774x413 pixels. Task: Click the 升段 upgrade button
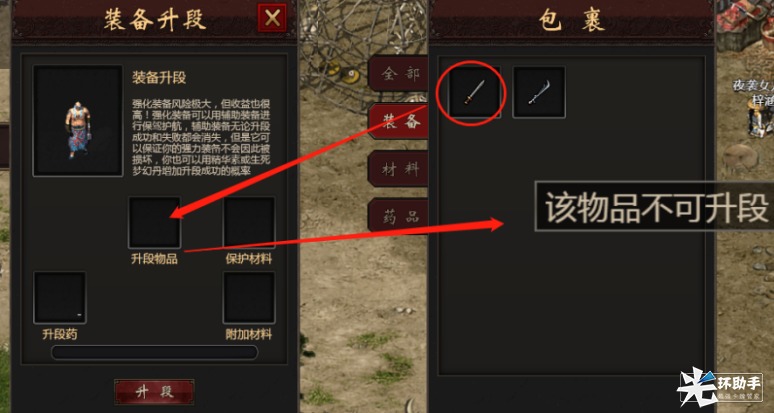155,392
